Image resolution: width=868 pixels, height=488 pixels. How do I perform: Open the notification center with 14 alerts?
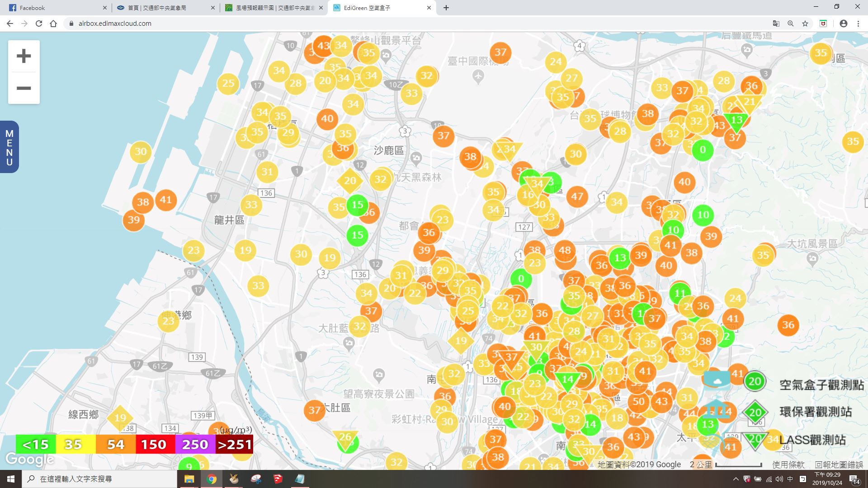pos(854,479)
